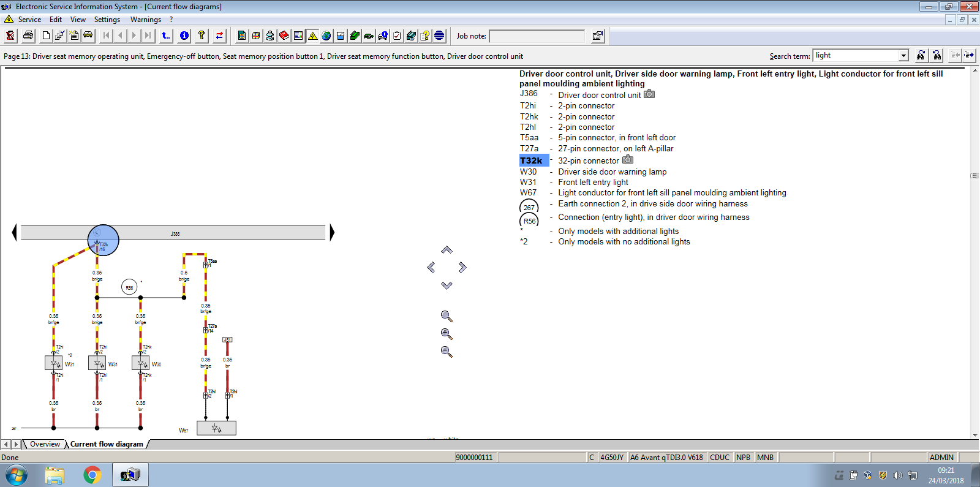Click the yellow question mark help icon
This screenshot has width=980, height=487.
202,36
